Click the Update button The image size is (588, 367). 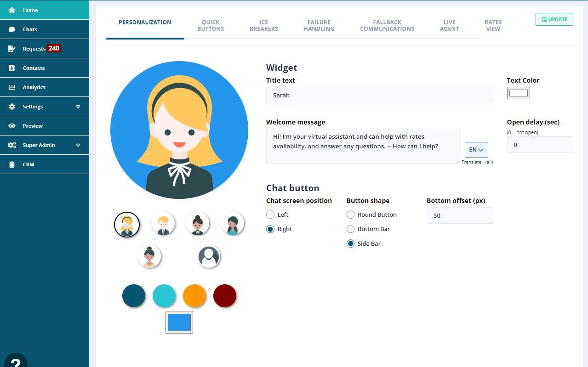[x=554, y=19]
